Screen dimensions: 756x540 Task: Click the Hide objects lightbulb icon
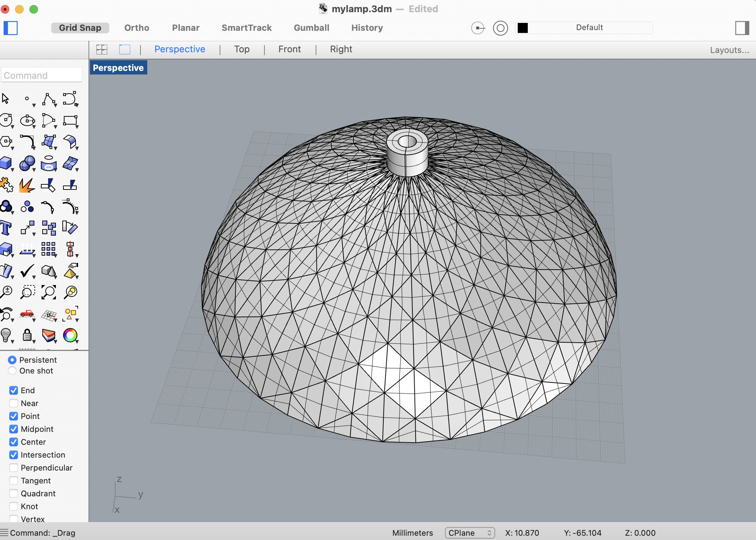(x=6, y=336)
